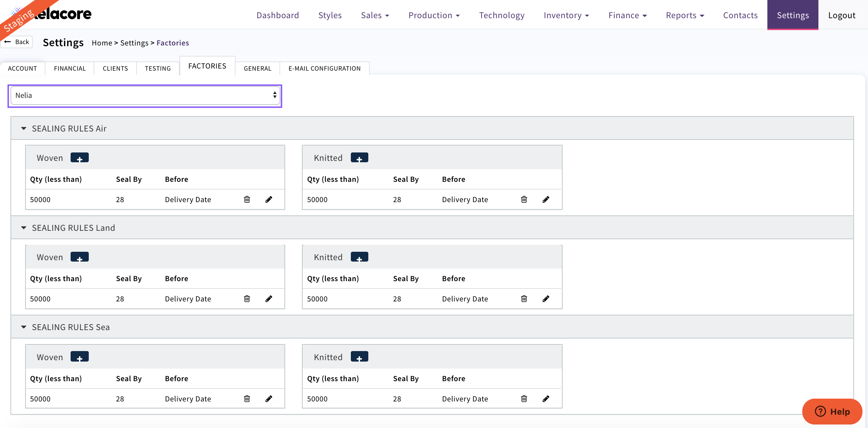
Task: Delete the Knitted rule in Sealing Rules Land
Action: [524, 299]
